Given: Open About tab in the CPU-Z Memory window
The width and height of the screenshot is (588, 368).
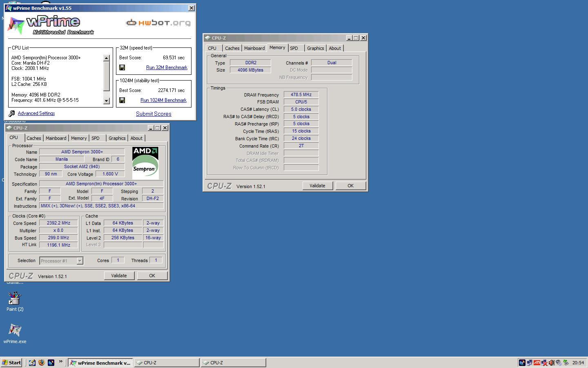Looking at the screenshot, I should point(335,48).
